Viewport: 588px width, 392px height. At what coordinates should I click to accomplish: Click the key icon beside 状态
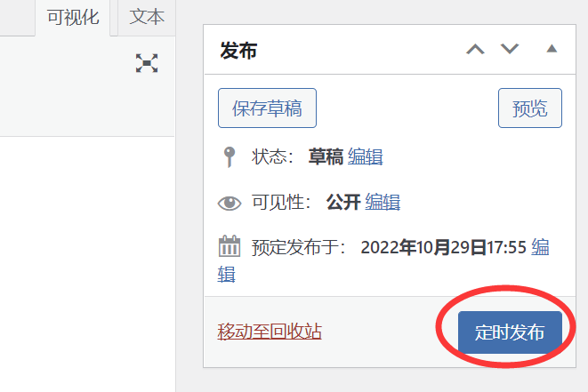click(230, 156)
